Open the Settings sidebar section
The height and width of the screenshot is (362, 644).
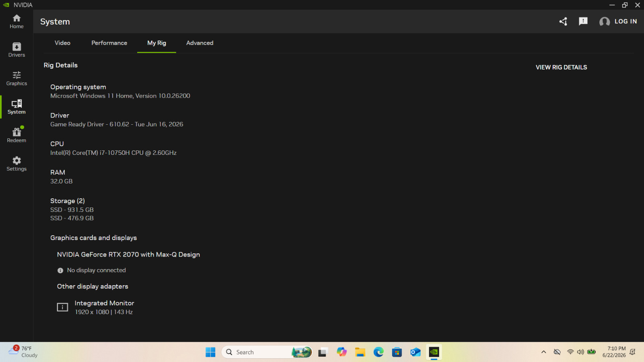point(17,164)
